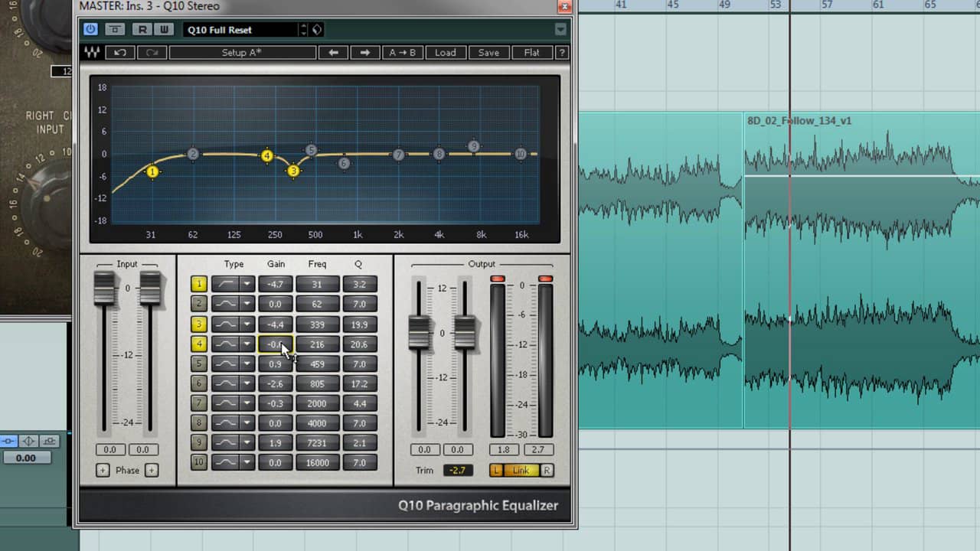Viewport: 980px width, 551px height.
Task: Click band 6 Q value 17.2
Action: tap(360, 383)
